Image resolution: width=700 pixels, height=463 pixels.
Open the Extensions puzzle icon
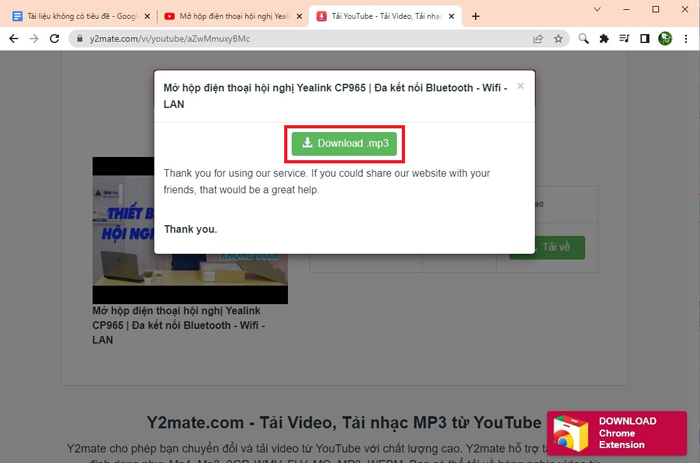(604, 39)
